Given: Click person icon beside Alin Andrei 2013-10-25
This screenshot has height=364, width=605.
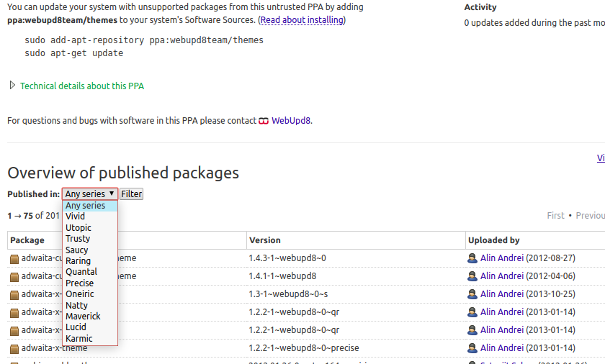Looking at the screenshot, I should click(x=472, y=294).
